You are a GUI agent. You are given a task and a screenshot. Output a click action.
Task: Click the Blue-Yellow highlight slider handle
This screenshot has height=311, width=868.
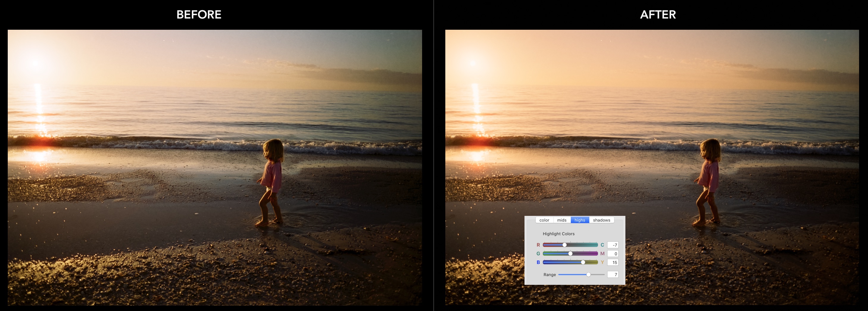[583, 263]
